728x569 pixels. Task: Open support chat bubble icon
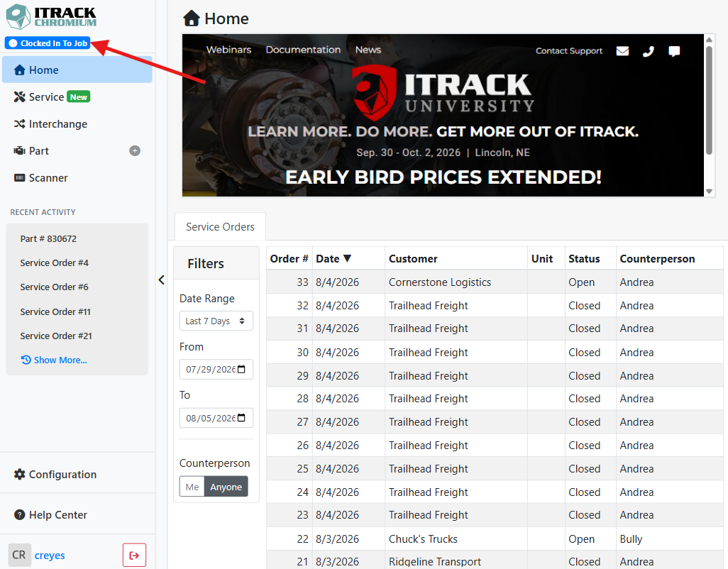[674, 51]
